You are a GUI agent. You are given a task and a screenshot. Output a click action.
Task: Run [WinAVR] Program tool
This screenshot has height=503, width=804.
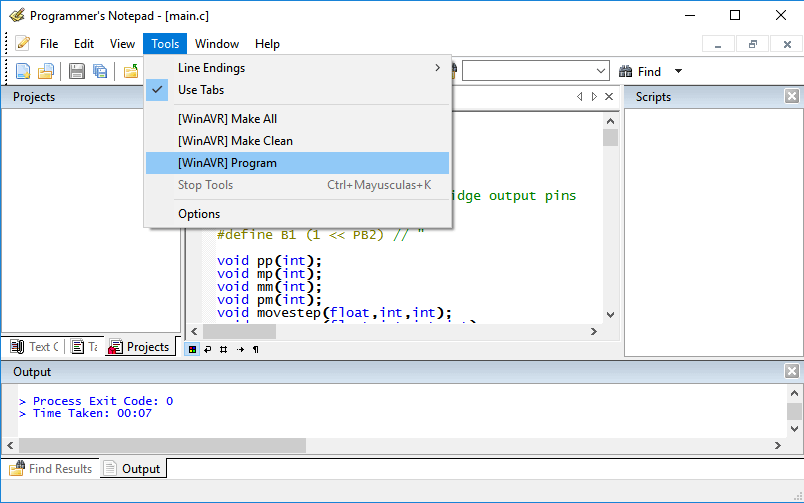coord(297,163)
